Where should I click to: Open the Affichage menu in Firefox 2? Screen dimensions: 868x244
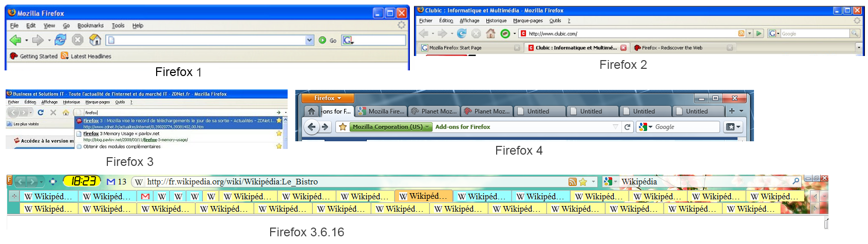(x=469, y=21)
